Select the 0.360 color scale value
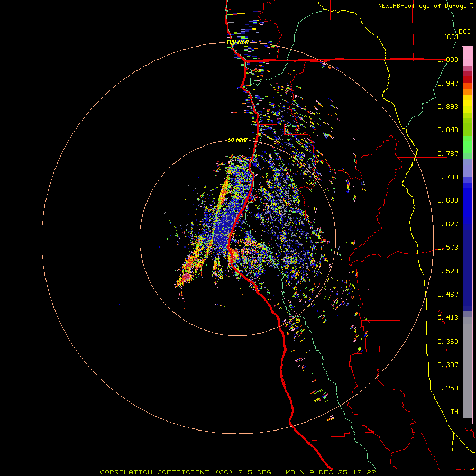The image size is (476, 476). tap(448, 342)
